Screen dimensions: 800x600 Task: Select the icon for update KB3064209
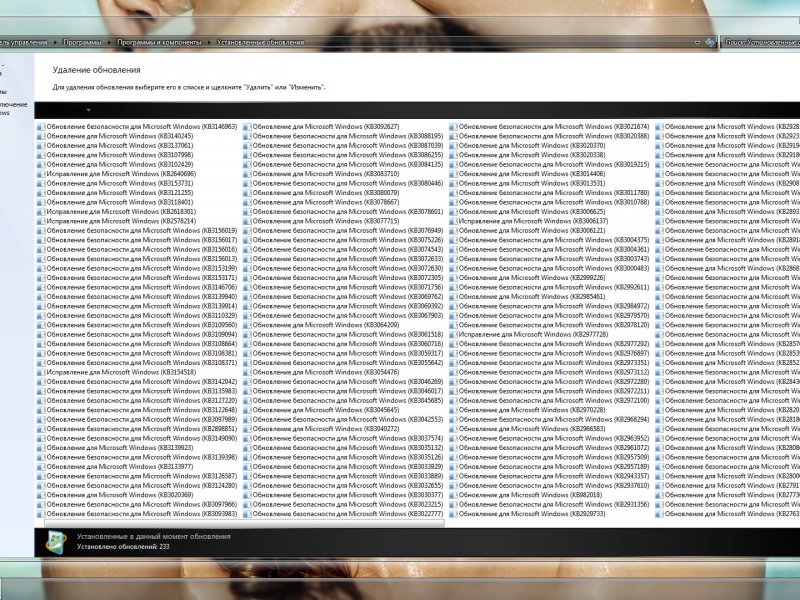tap(247, 325)
